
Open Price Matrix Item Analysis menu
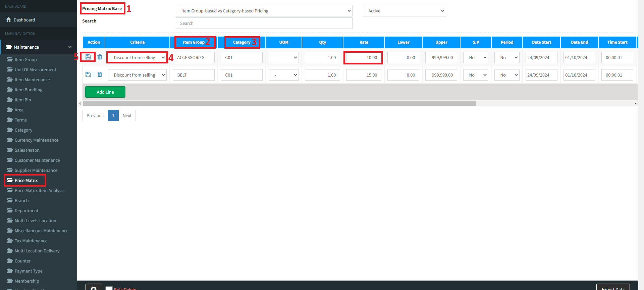coord(39,190)
